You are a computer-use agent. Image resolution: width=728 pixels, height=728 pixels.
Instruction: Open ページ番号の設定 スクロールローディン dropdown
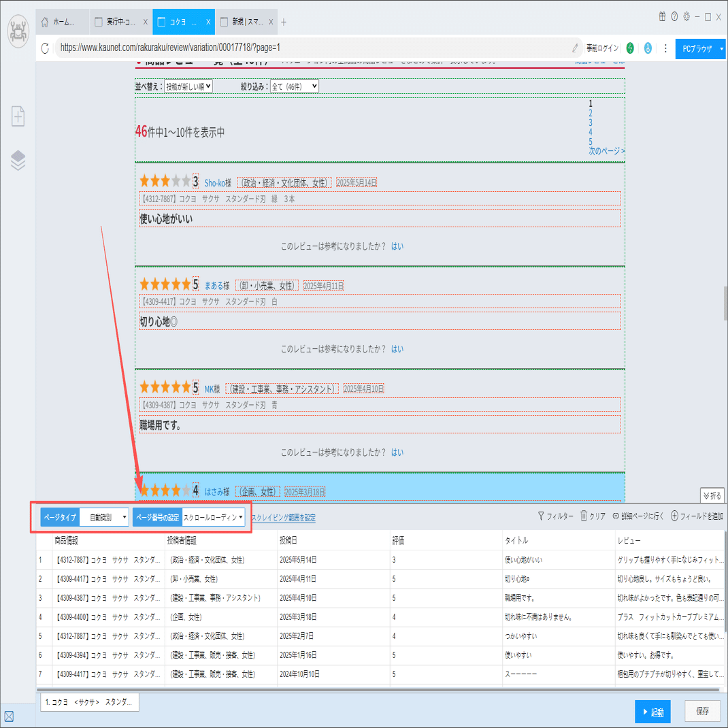pyautogui.click(x=213, y=517)
